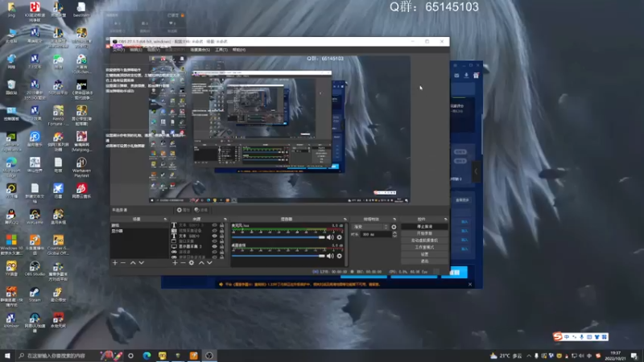
Task: Click the Exit button in Controls dock
Action: (x=424, y=261)
